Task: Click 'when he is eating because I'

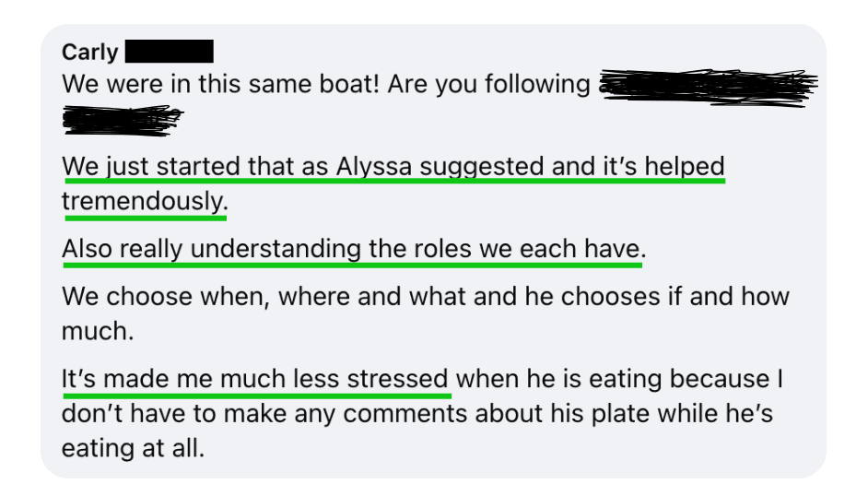Action: pyautogui.click(x=619, y=379)
